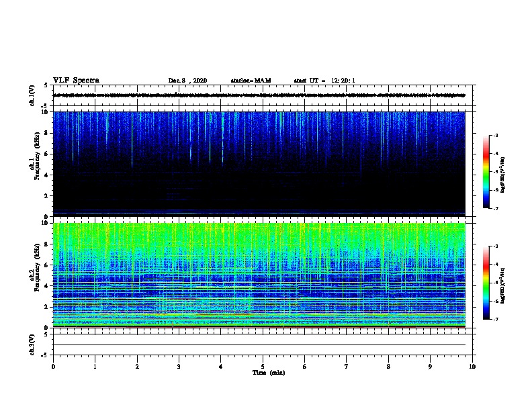Click the "8" kHz tick on ch.1 spectrogram
532x411 pixels.
tap(46, 133)
